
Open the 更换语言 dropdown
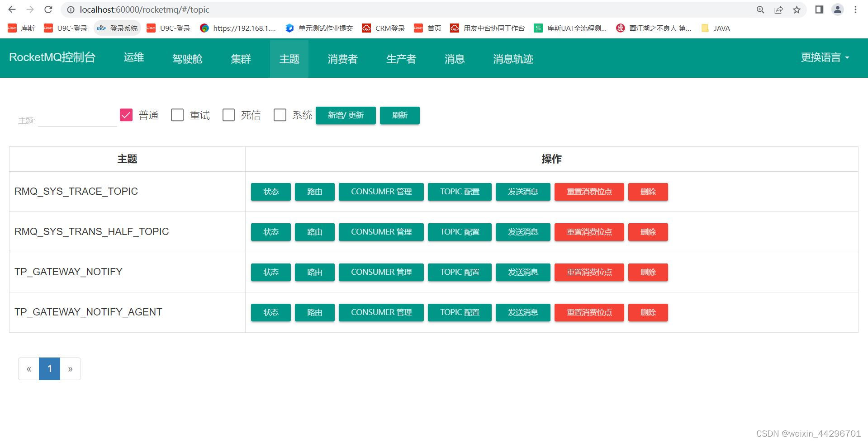(825, 57)
